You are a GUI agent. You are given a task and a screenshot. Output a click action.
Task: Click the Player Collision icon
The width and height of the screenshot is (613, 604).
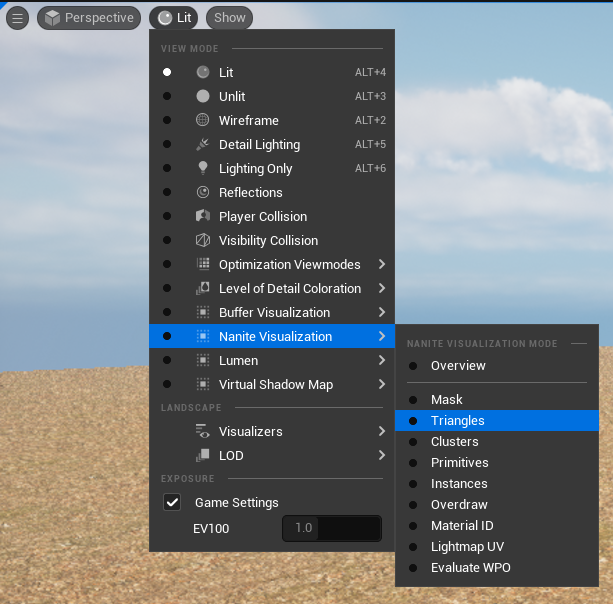(203, 216)
